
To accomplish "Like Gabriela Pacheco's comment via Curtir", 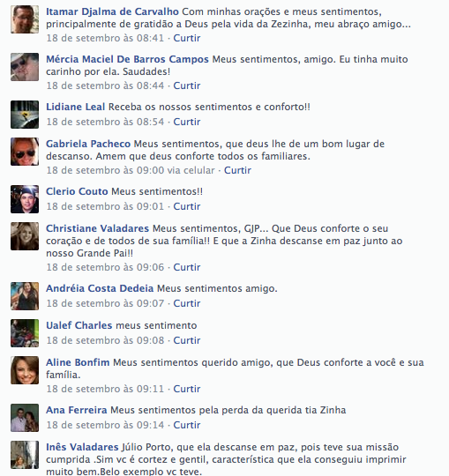I will click(x=237, y=170).
